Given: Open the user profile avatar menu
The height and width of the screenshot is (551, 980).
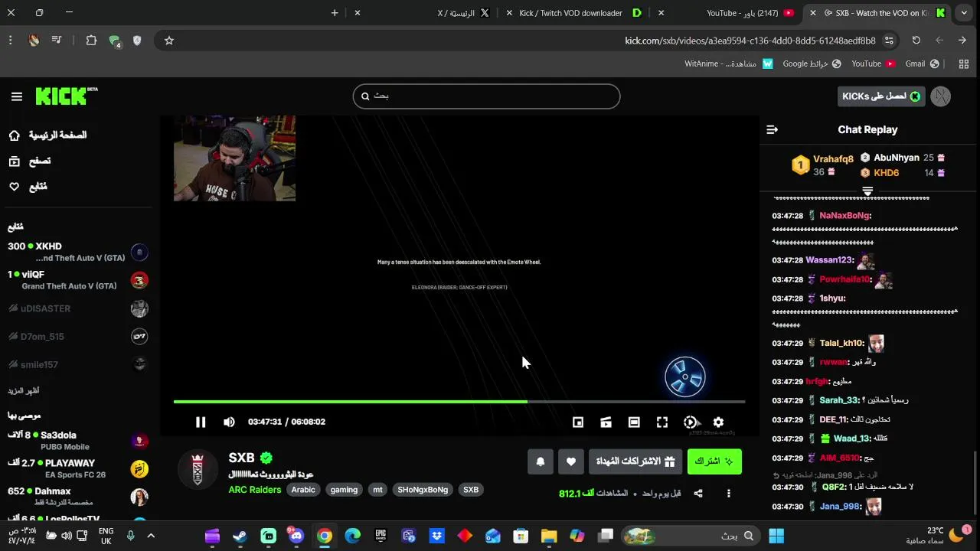Looking at the screenshot, I should pos(941,96).
